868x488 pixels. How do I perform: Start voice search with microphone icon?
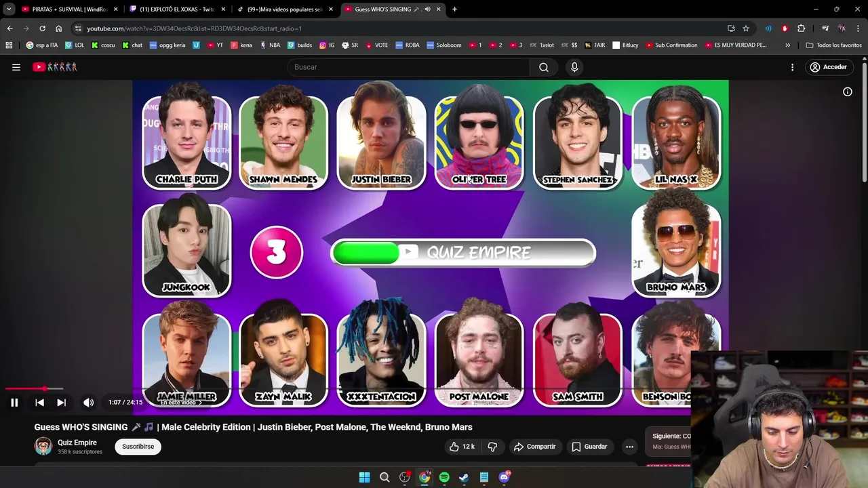pos(574,67)
